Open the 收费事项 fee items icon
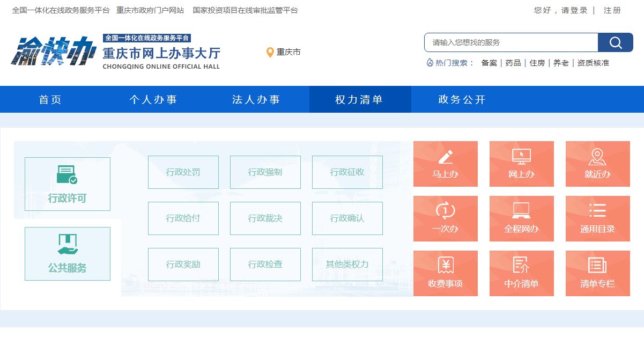 click(x=445, y=273)
